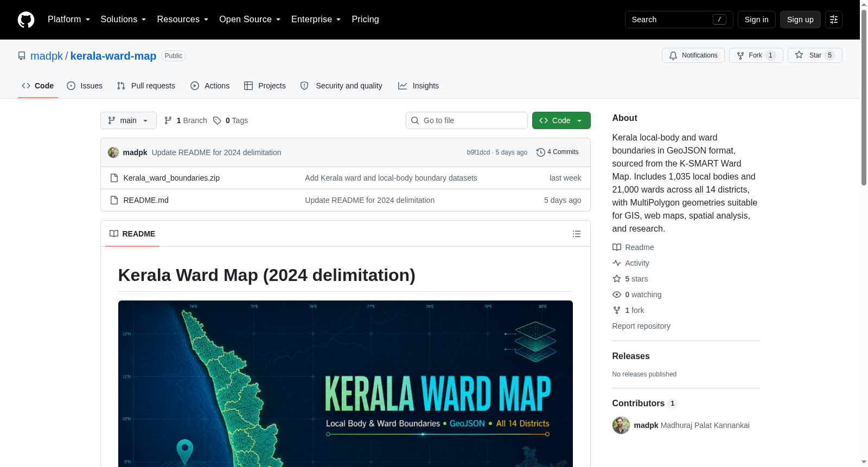Image resolution: width=868 pixels, height=467 pixels.
Task: Click the book icon beside README heading
Action: (x=114, y=234)
